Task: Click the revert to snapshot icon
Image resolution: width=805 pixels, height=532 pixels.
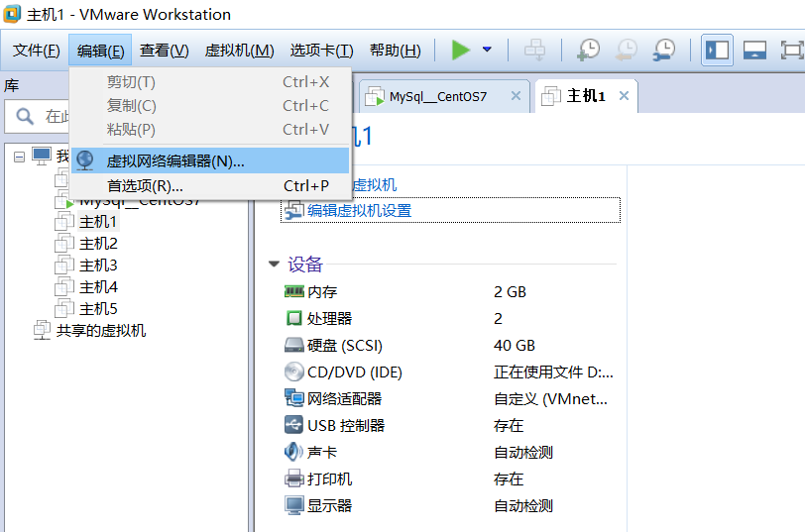Action: [627, 50]
